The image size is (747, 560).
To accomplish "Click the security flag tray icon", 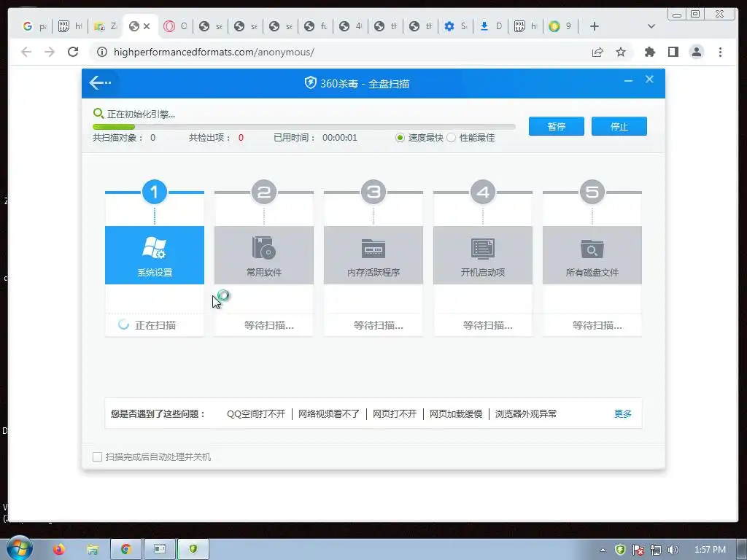I will pyautogui.click(x=638, y=550).
